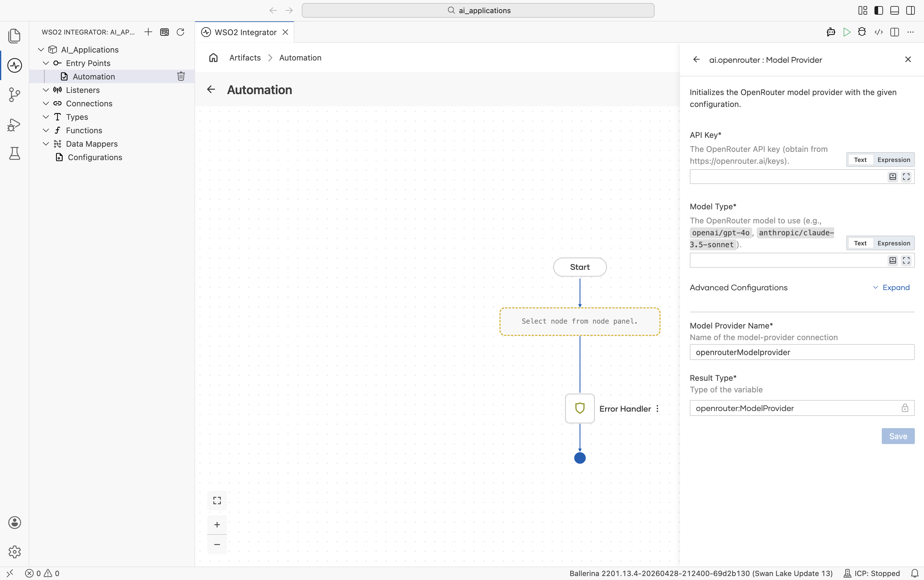Expand the Functions tree section
This screenshot has width=924, height=580.
pyautogui.click(x=46, y=130)
